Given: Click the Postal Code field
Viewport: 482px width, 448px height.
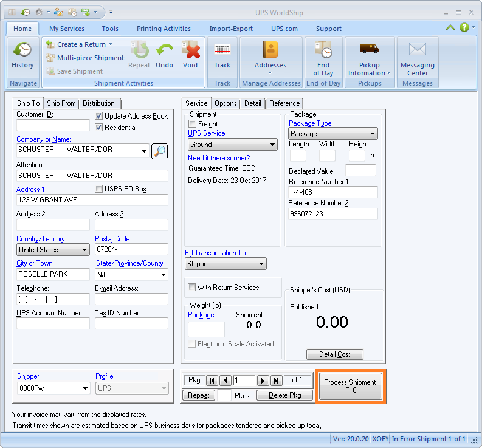Looking at the screenshot, I should (x=131, y=249).
